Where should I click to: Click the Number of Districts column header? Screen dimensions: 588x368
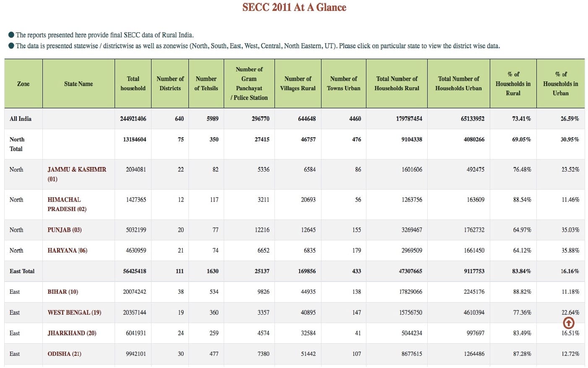click(x=170, y=84)
